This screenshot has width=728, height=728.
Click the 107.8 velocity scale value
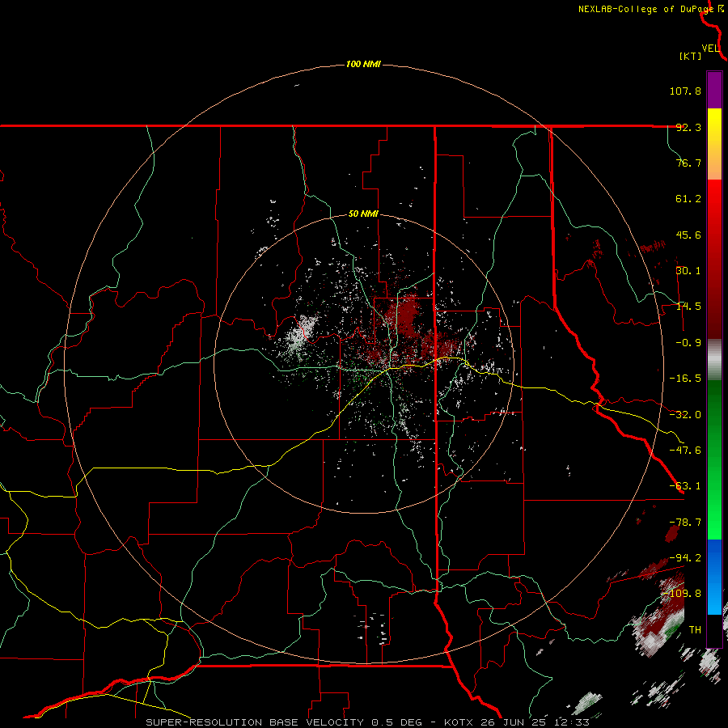pyautogui.click(x=685, y=91)
